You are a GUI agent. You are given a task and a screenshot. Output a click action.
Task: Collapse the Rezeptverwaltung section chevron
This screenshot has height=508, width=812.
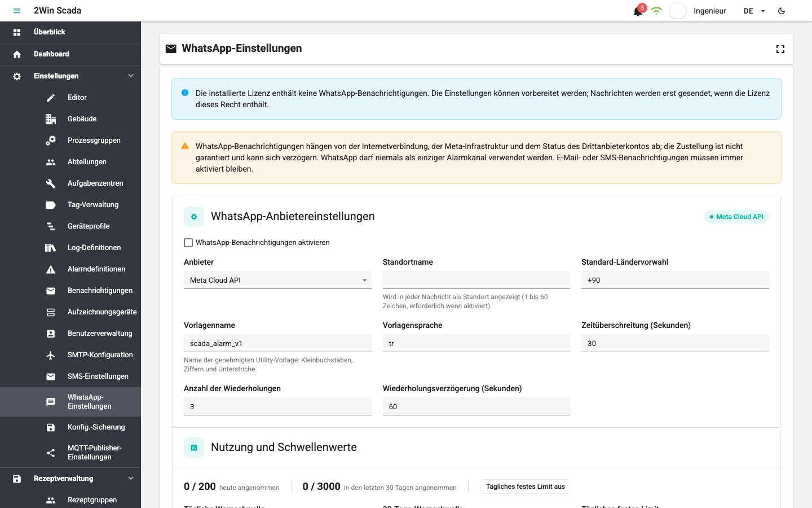[x=131, y=478]
